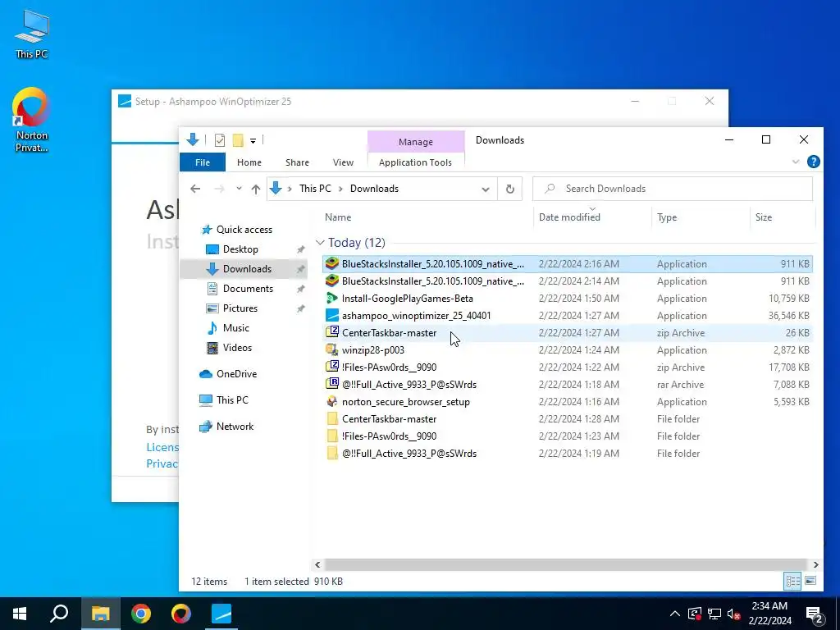Open Google Chrome from the taskbar
The height and width of the screenshot is (630, 840).
pyautogui.click(x=141, y=614)
